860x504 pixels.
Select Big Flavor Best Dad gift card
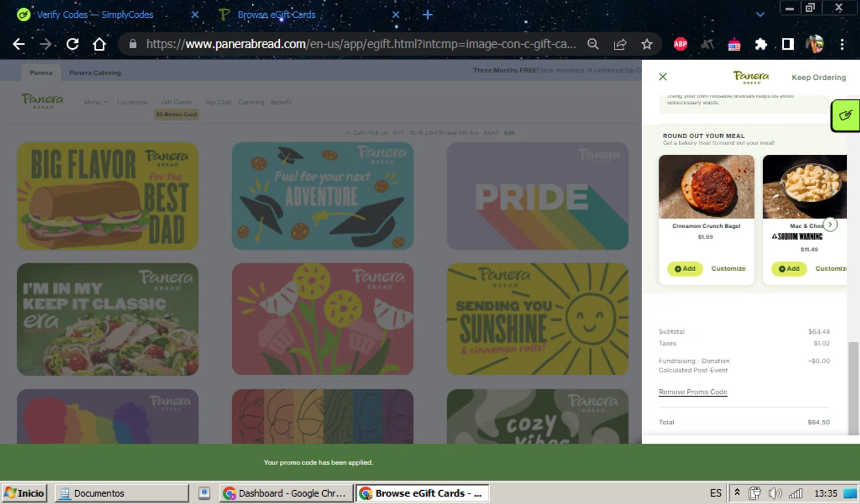tap(108, 196)
